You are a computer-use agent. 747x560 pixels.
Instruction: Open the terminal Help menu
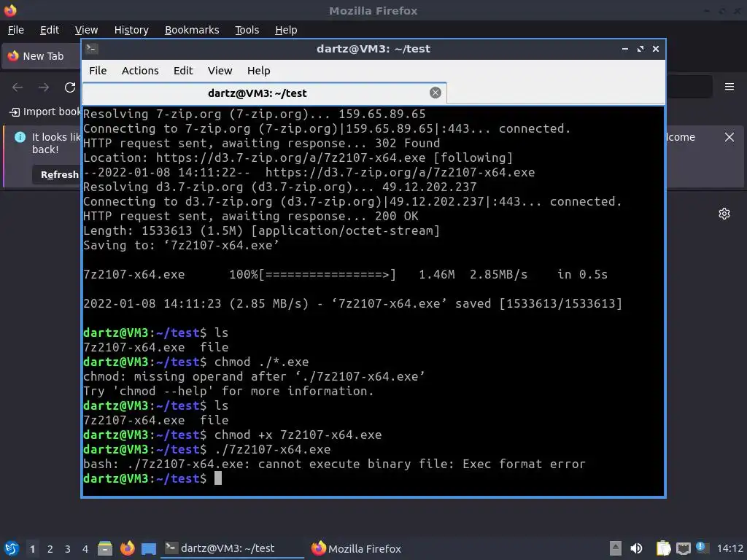point(259,71)
